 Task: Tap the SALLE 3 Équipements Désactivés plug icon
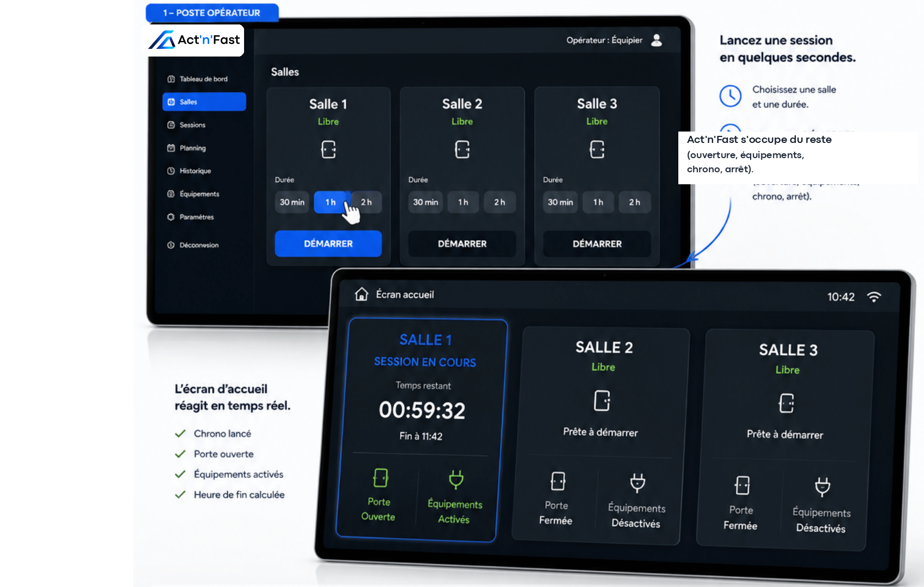822,487
